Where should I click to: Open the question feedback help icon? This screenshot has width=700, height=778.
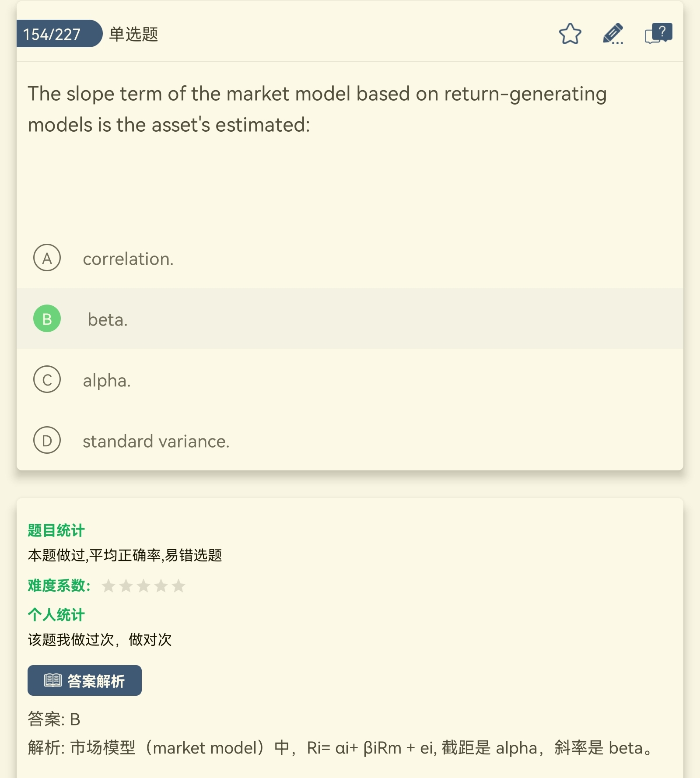tap(658, 34)
